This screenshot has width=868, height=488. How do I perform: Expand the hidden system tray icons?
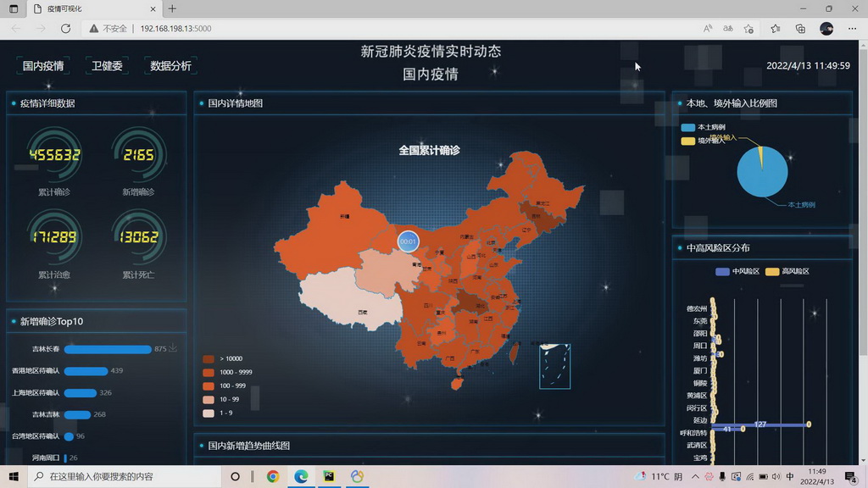pyautogui.click(x=696, y=476)
